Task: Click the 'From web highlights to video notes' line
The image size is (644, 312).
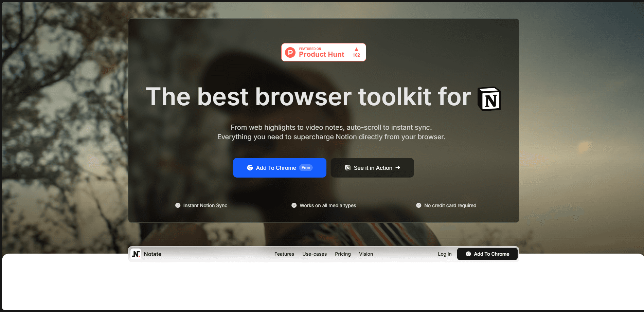Action: 331,127
